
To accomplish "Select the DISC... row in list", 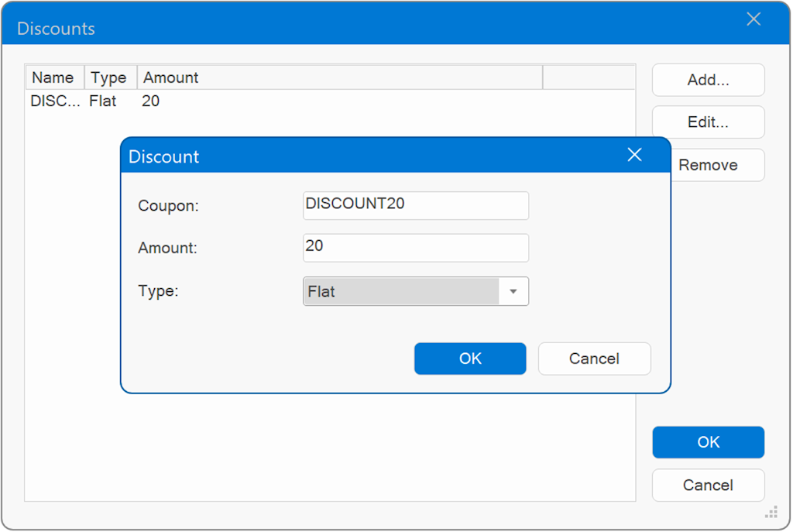I will coord(54,101).
